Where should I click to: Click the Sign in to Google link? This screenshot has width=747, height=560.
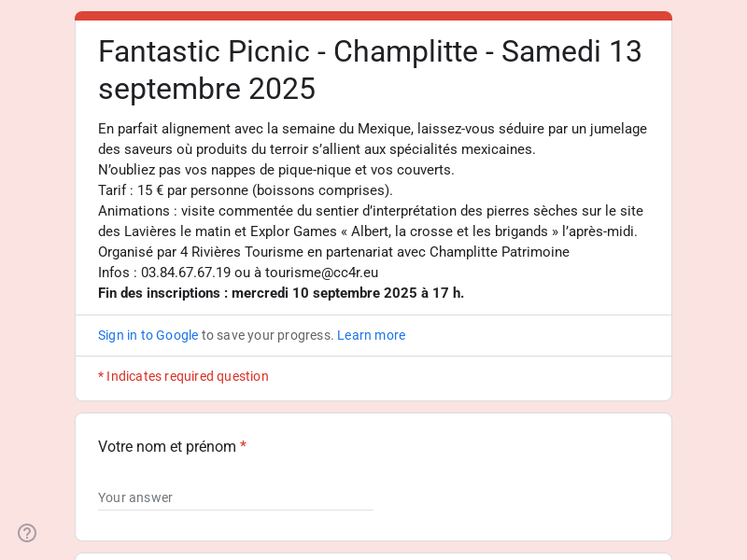point(148,335)
